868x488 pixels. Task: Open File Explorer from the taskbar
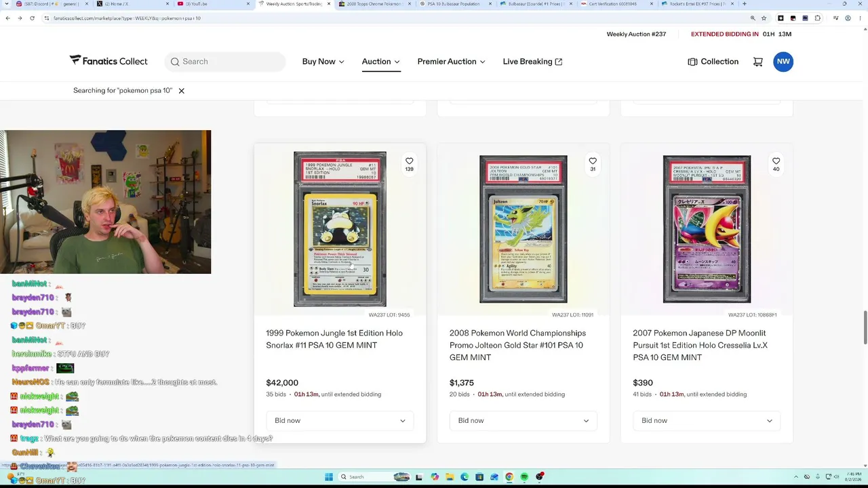(450, 477)
